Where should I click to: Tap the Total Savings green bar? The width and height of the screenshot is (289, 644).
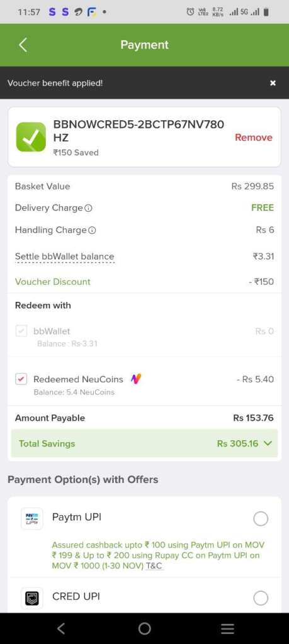(144, 443)
